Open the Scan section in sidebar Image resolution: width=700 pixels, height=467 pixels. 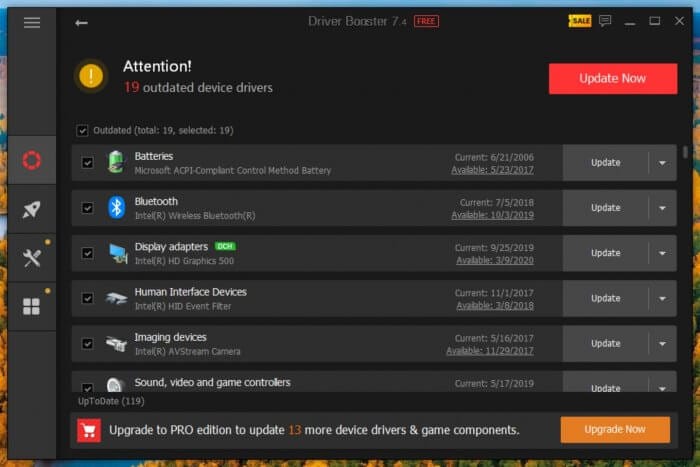pyautogui.click(x=32, y=160)
